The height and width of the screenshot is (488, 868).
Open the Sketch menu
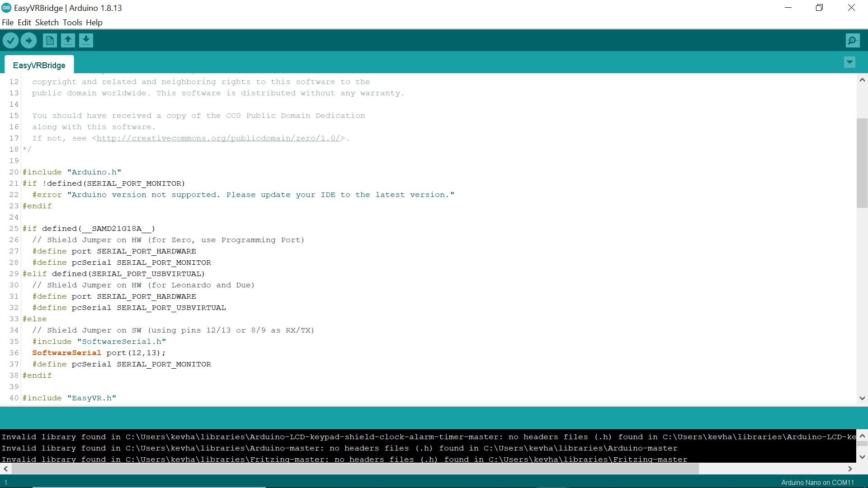click(47, 22)
